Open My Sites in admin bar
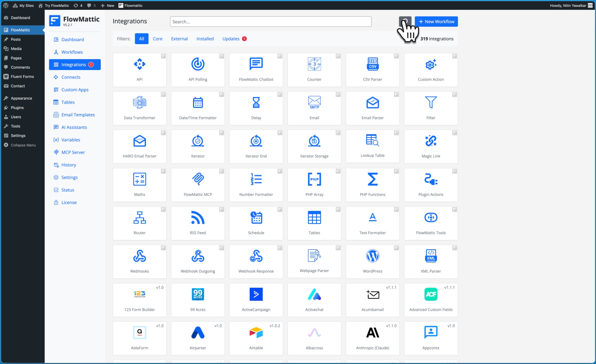Image resolution: width=596 pixels, height=364 pixels. [23, 6]
